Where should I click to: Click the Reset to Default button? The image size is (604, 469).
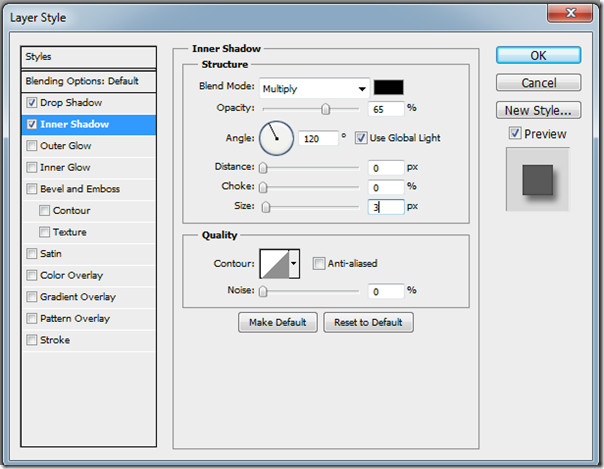tap(368, 322)
